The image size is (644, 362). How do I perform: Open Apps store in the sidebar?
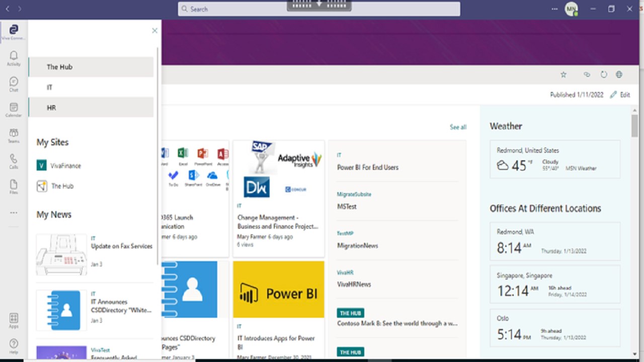[14, 321]
